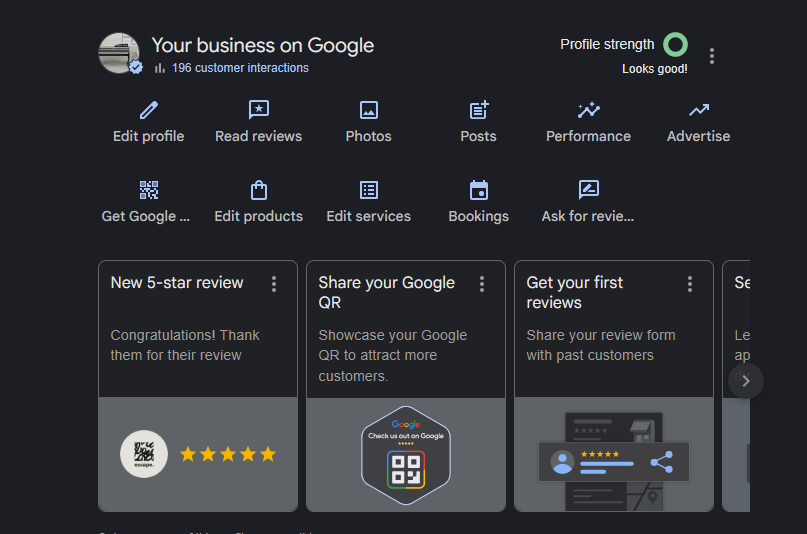Click Congratulations! Thank them for their review text

(x=185, y=345)
